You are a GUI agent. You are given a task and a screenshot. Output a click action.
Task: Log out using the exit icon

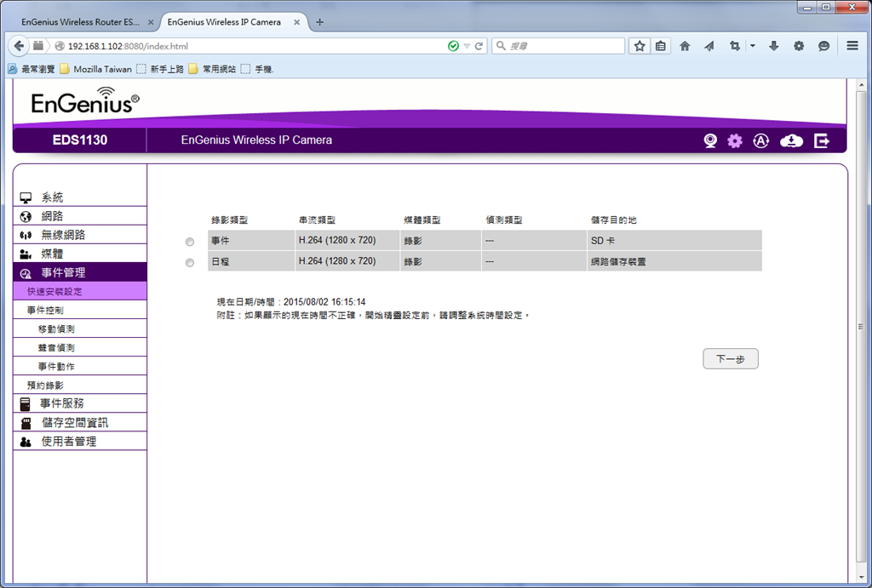click(x=822, y=140)
